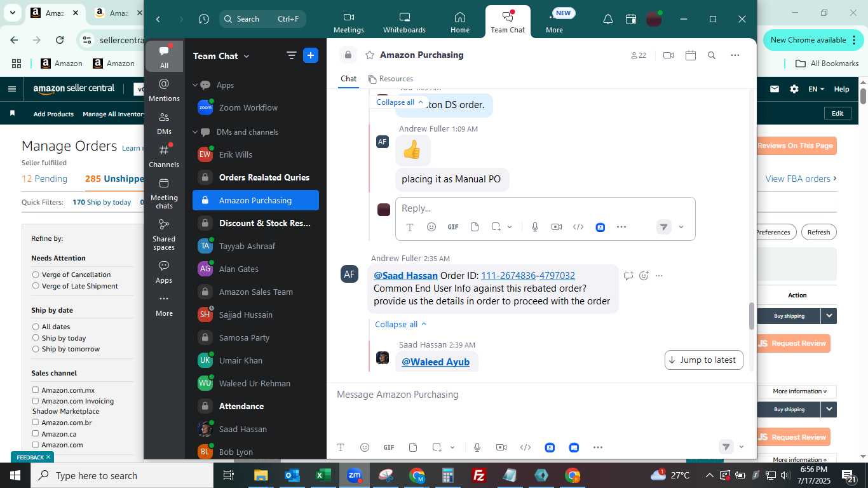The width and height of the screenshot is (868, 488).
Task: Open Shared spaces in the sidebar
Action: pyautogui.click(x=164, y=234)
